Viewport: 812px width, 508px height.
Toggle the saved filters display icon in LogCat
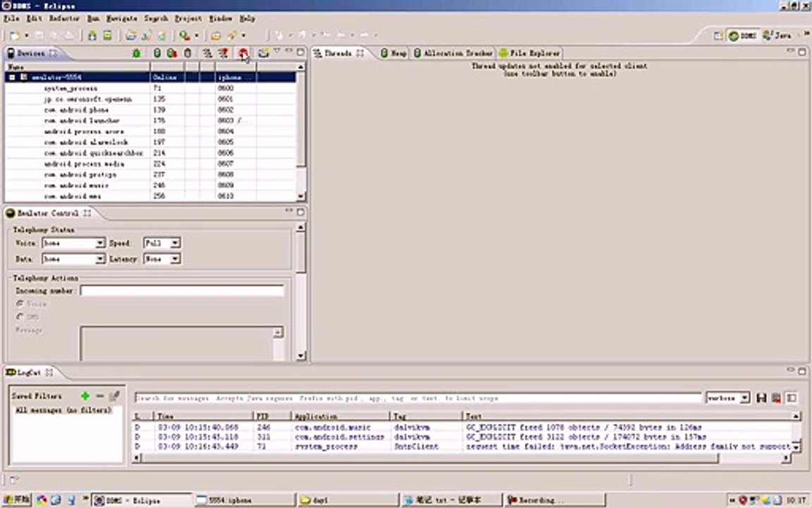click(x=792, y=398)
